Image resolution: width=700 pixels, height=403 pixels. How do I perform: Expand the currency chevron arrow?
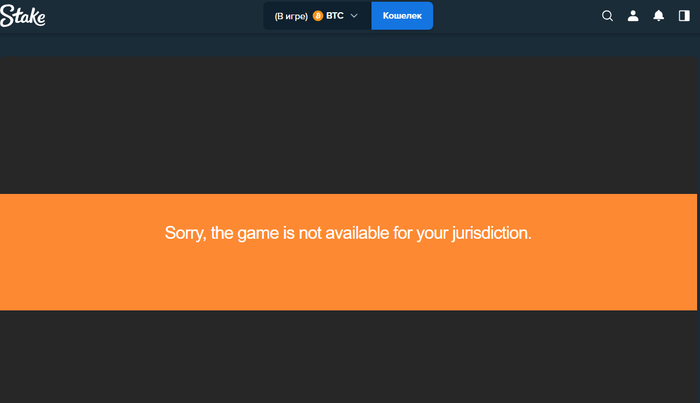(354, 16)
